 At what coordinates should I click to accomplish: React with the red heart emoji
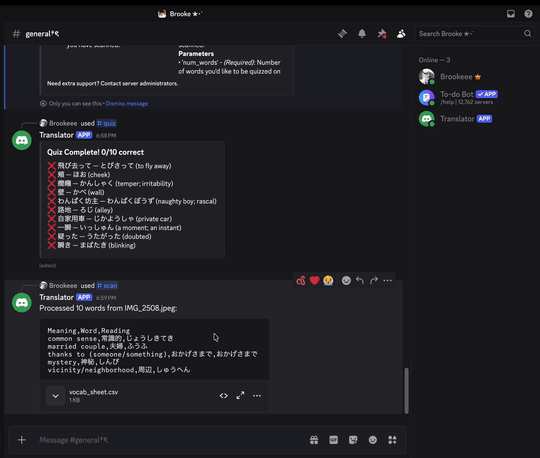314,281
